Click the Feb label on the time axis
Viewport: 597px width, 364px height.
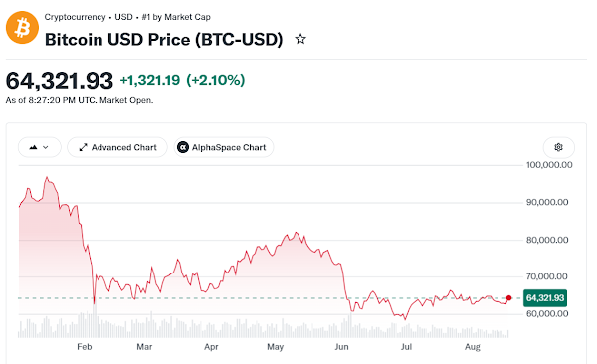85,347
